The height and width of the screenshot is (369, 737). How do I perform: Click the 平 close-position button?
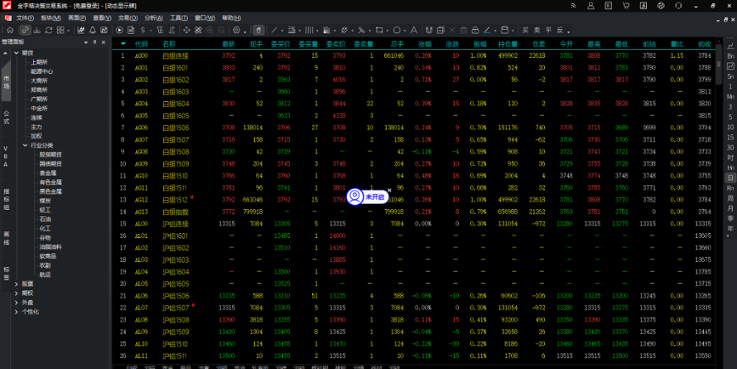(549, 30)
